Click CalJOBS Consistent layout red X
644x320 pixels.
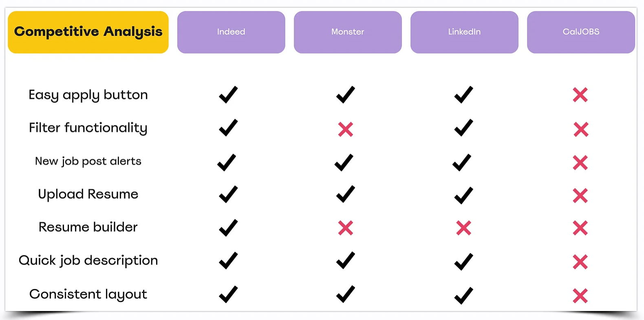(x=580, y=296)
